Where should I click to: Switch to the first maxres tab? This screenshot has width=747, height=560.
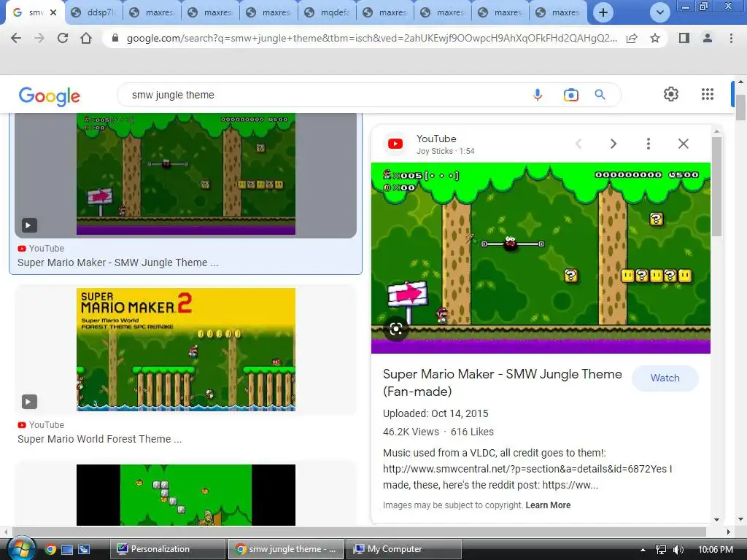[152, 12]
